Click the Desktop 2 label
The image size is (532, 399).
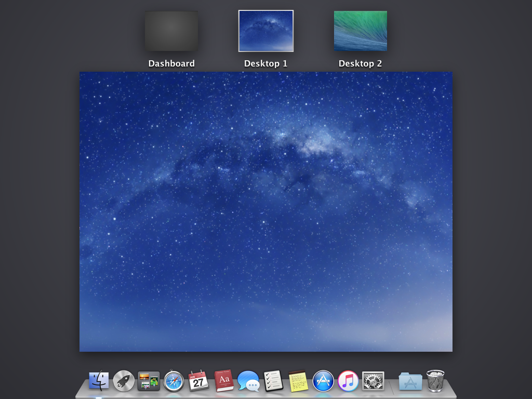point(361,63)
